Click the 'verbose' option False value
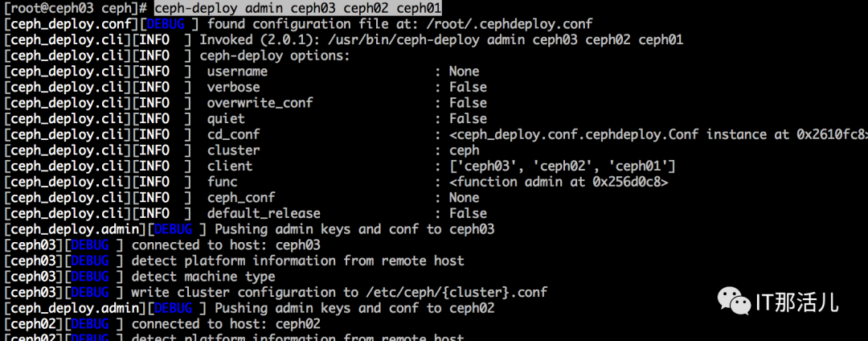Viewport: 868px width, 341px height. tap(468, 87)
